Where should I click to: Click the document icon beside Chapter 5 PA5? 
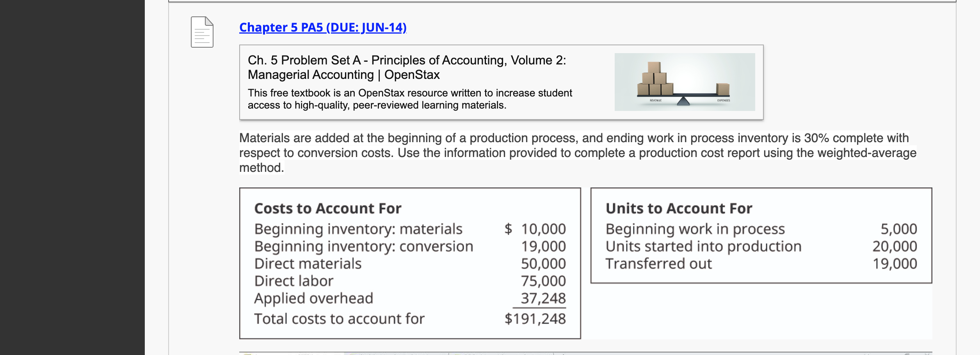tap(202, 32)
